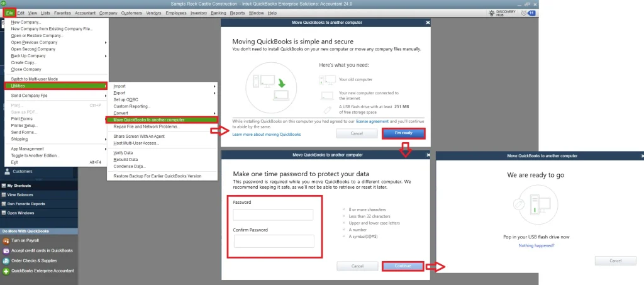Close the one time password dialog
644x285 pixels.
click(x=428, y=155)
